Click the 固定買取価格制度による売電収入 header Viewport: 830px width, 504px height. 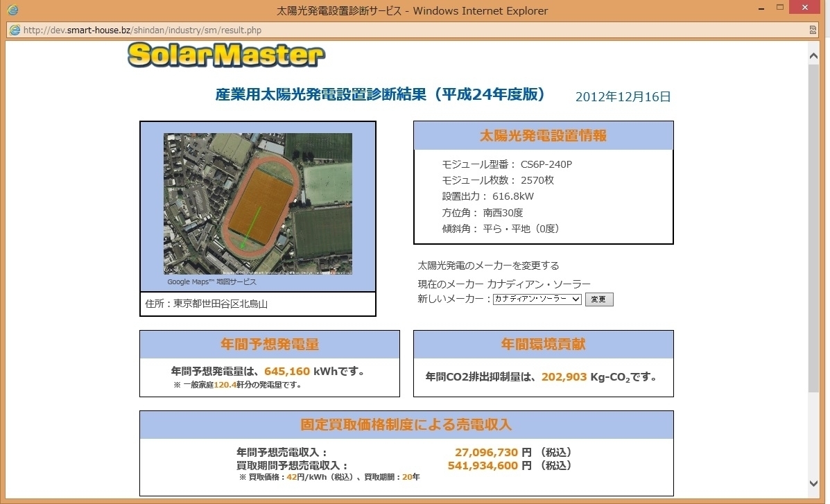(406, 424)
